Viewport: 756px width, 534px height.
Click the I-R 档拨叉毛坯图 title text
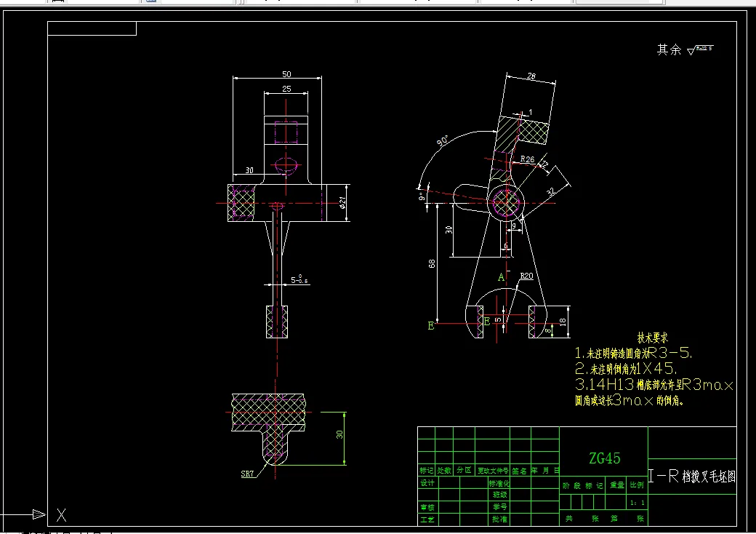tap(692, 477)
